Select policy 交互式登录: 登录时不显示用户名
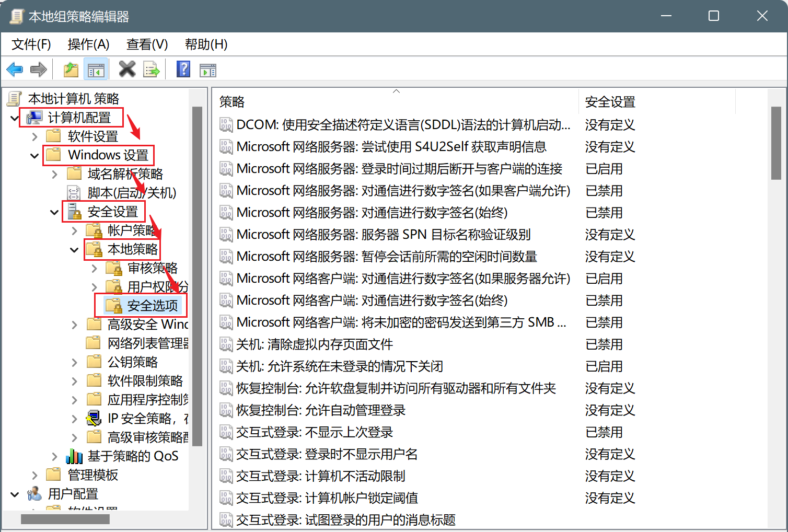Viewport: 788px width, 532px height. pyautogui.click(x=327, y=454)
